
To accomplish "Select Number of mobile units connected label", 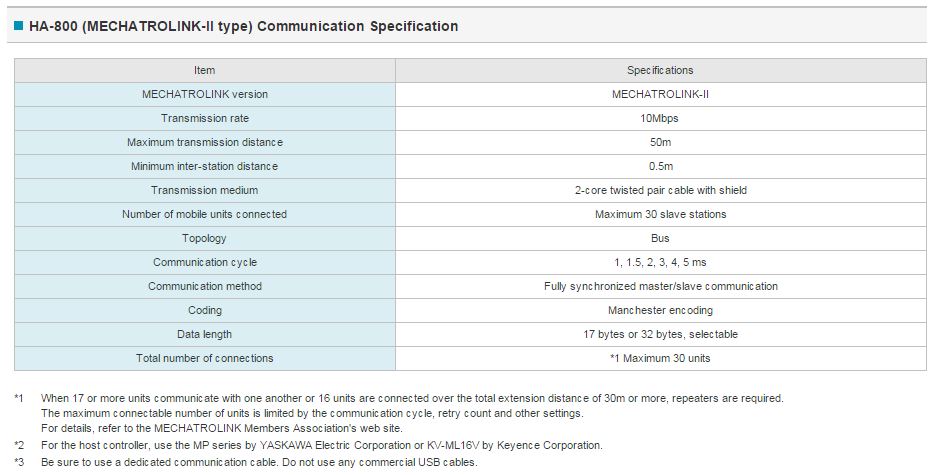I will [205, 214].
